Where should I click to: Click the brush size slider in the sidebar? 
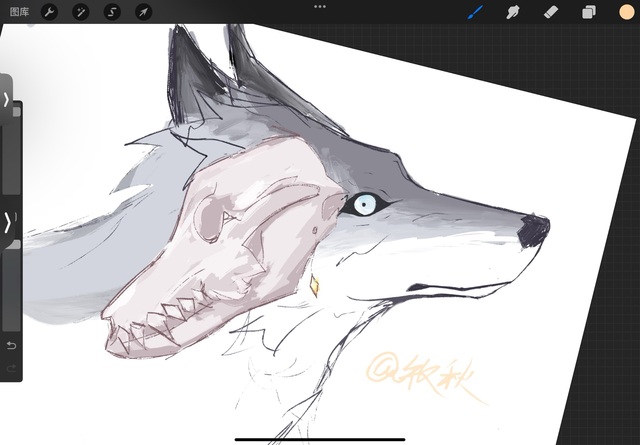pyautogui.click(x=13, y=150)
